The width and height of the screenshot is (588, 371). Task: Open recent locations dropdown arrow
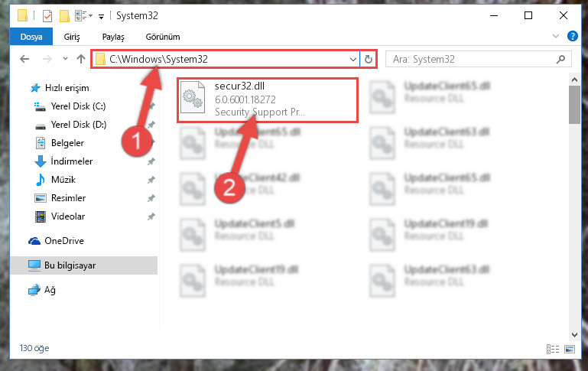coord(65,59)
